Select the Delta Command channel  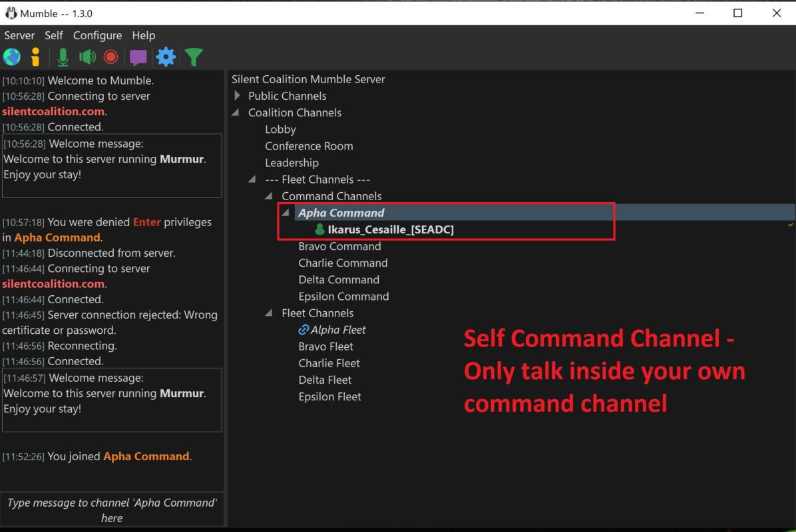(x=339, y=279)
